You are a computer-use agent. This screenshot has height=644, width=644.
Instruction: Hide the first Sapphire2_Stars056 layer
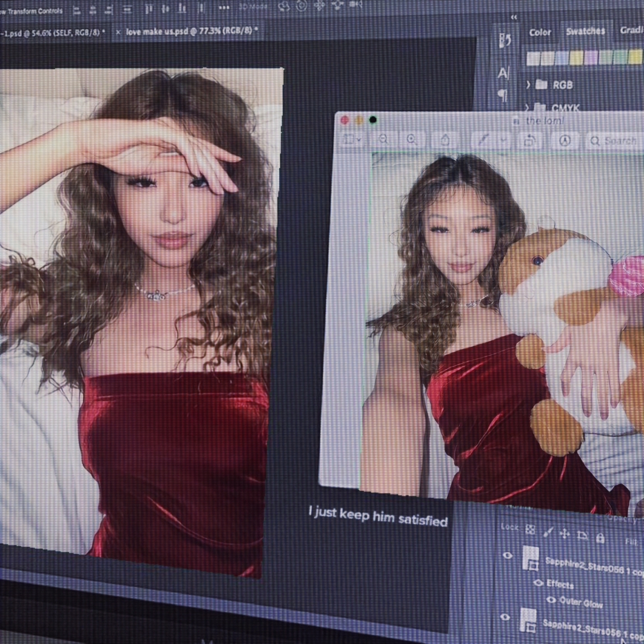507,555
